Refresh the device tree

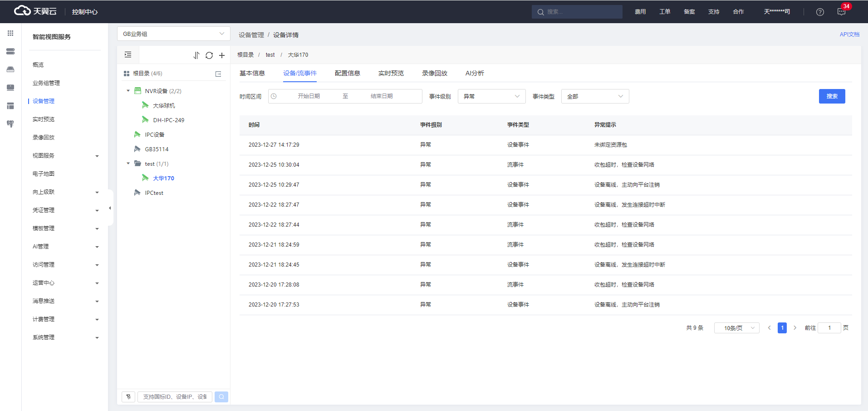209,55
